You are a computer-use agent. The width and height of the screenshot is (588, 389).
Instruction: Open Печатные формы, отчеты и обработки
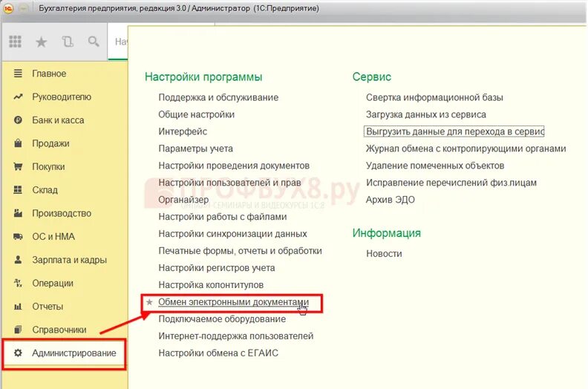[x=240, y=251]
